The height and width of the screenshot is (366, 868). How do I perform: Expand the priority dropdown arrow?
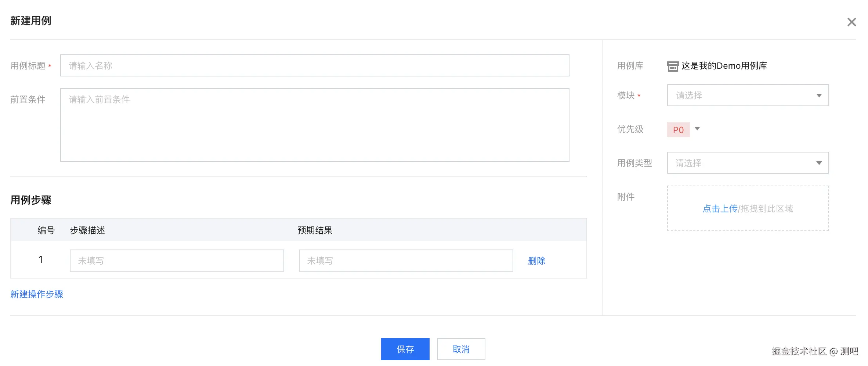click(697, 129)
